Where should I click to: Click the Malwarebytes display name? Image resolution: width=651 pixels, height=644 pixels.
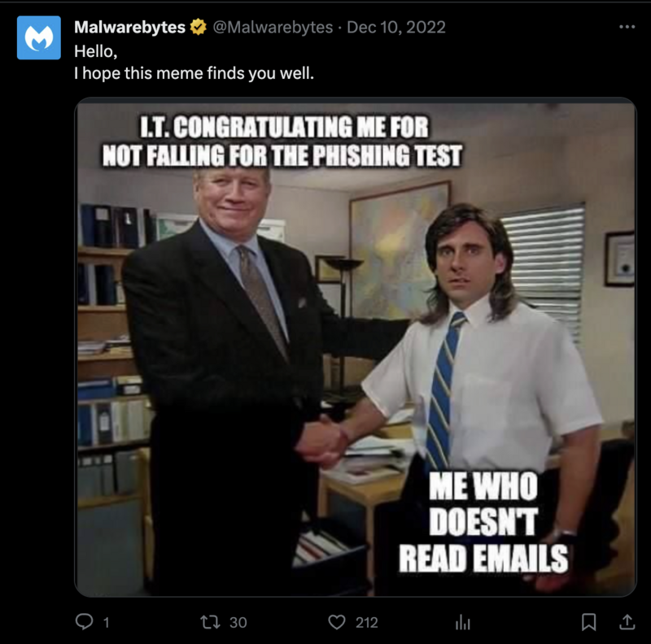click(x=129, y=26)
